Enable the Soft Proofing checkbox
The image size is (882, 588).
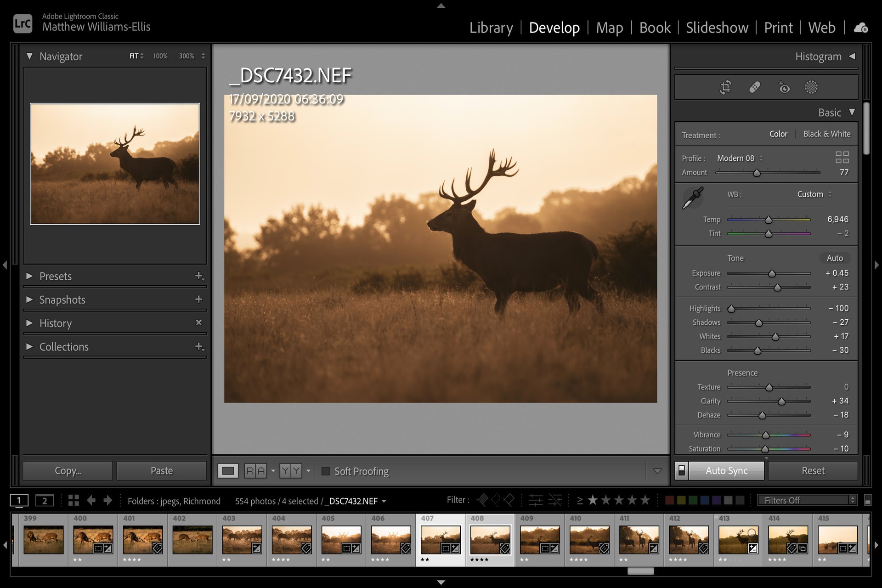coord(326,471)
